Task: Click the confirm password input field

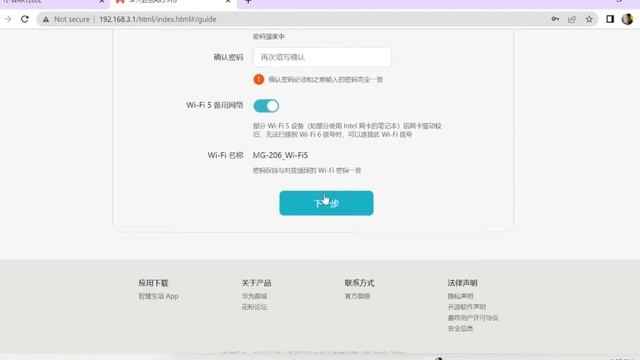Action: coord(322,57)
